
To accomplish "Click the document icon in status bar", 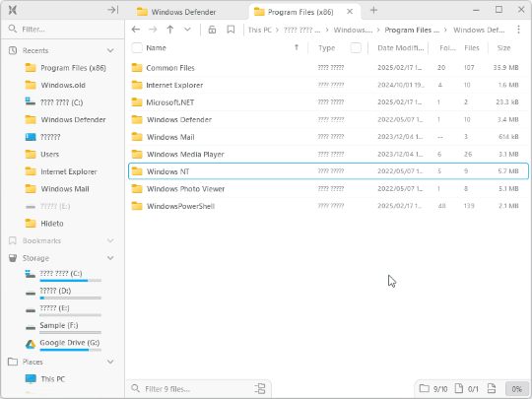I will [492, 388].
